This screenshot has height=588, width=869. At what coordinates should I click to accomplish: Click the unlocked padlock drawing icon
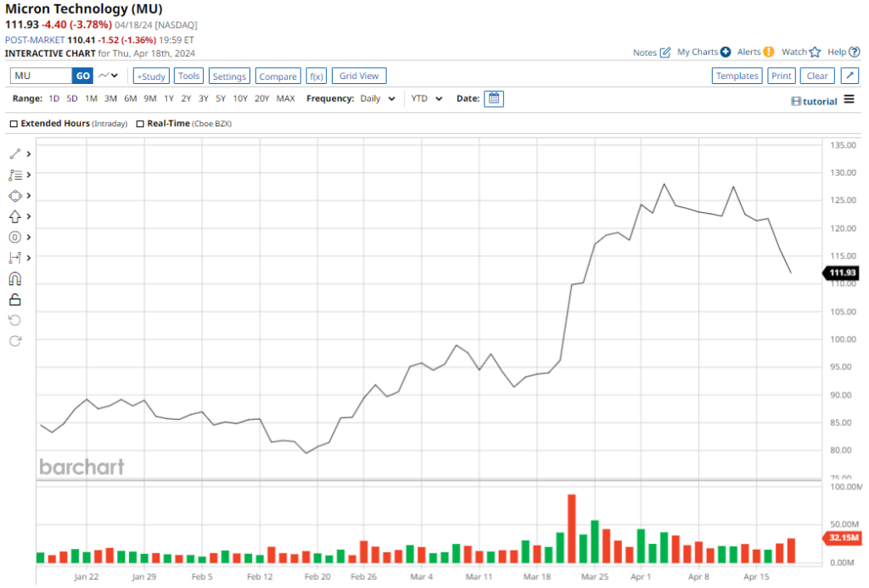pyautogui.click(x=14, y=300)
